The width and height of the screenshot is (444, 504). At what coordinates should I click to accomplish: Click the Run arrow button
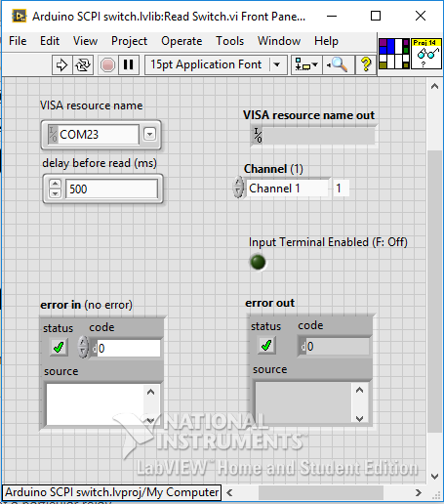[61, 64]
